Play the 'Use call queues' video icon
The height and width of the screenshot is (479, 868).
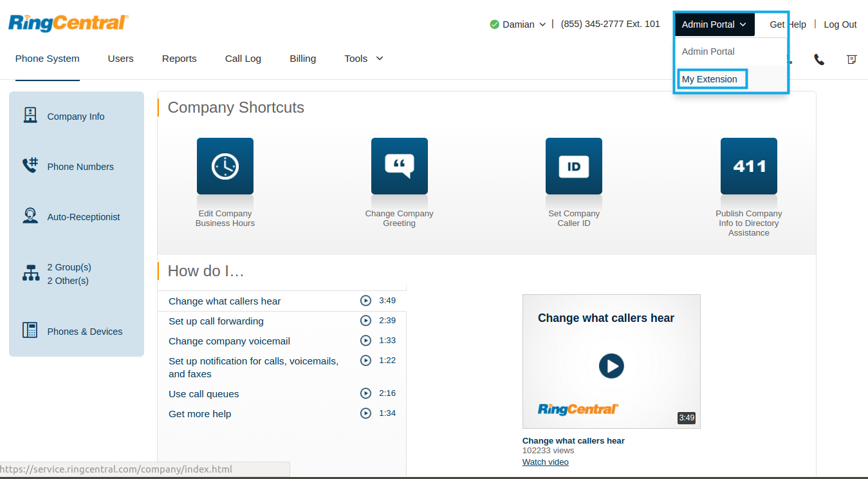pos(365,393)
